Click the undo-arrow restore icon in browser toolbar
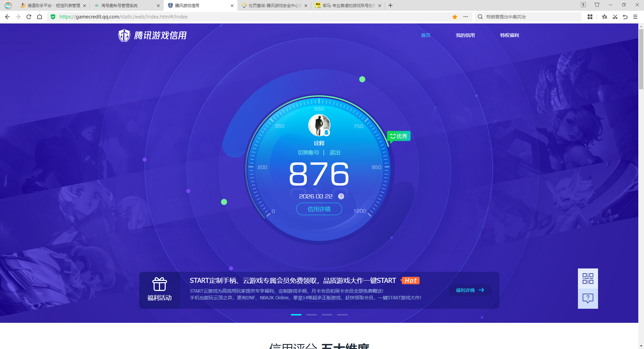The width and height of the screenshot is (644, 349). 625,17
